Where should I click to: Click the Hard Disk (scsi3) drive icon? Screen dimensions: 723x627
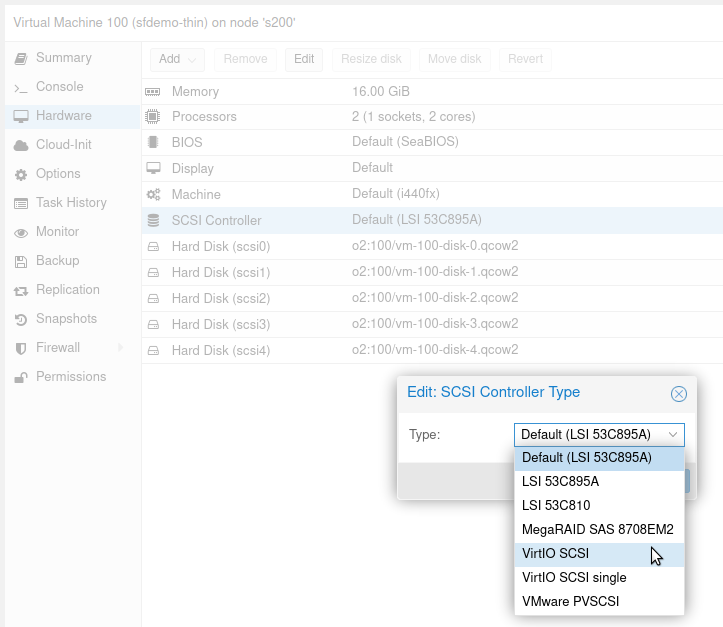tap(153, 325)
